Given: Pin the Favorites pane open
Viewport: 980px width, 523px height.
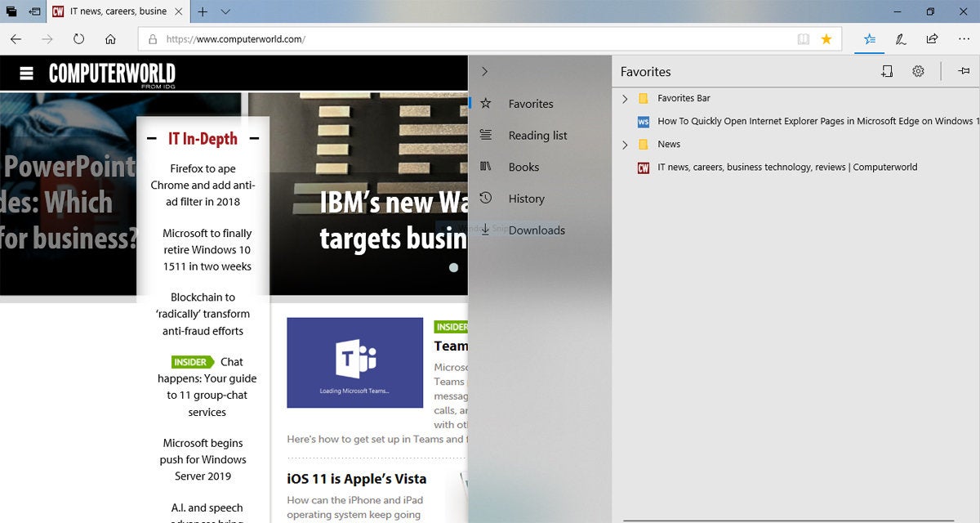Looking at the screenshot, I should [x=964, y=72].
